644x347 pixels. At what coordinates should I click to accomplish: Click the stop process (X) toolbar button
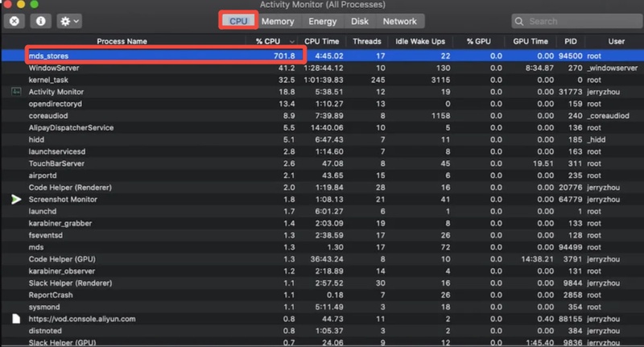point(14,21)
